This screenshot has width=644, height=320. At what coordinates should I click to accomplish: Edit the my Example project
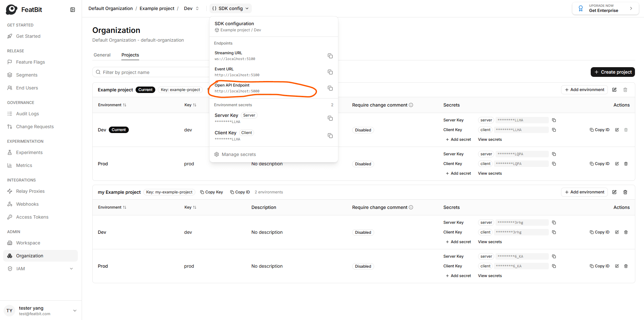click(x=614, y=192)
